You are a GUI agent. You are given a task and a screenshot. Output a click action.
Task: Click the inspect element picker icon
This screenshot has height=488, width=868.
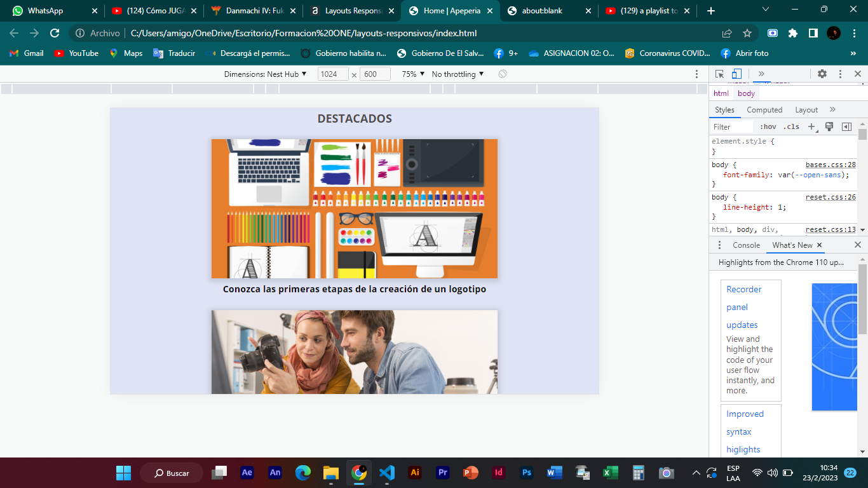(x=719, y=74)
